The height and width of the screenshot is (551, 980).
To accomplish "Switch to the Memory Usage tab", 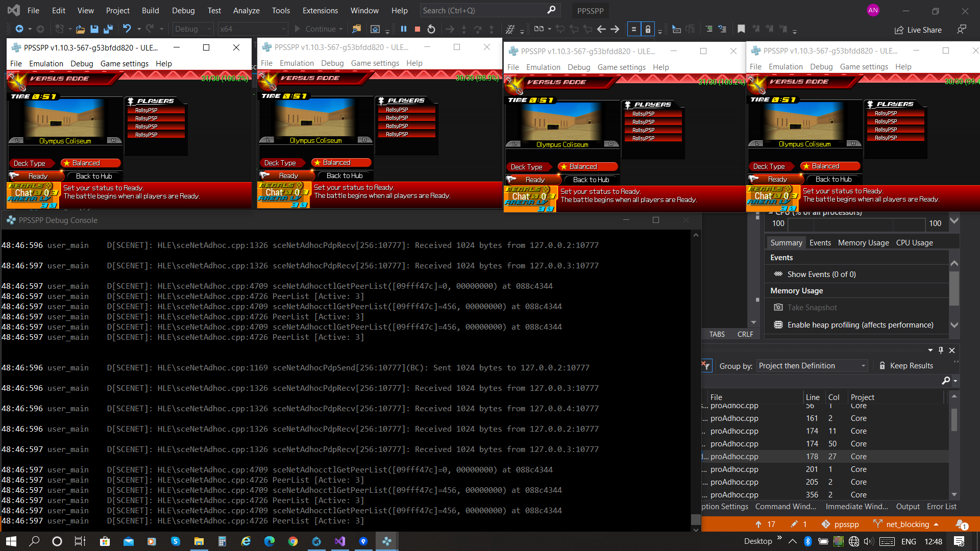I will tap(863, 243).
